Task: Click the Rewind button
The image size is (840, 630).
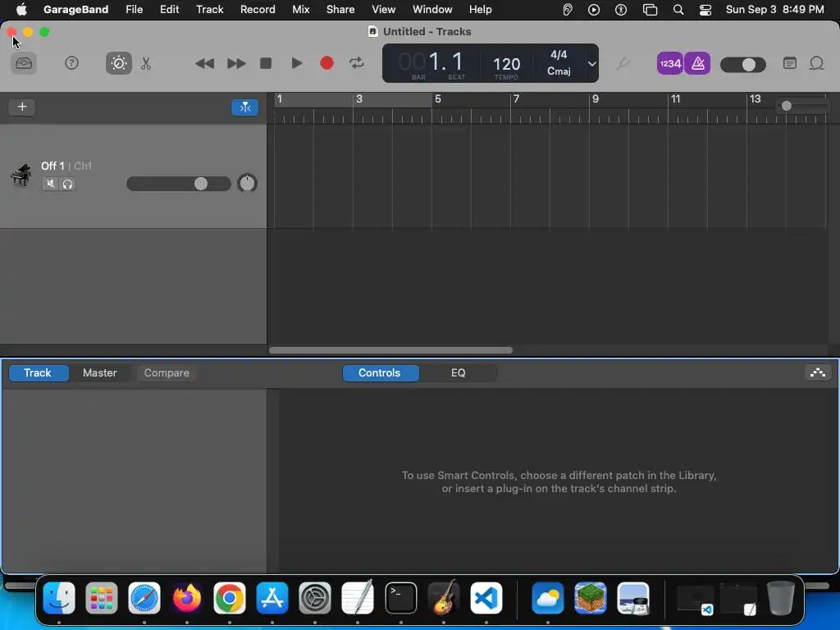Action: (x=204, y=64)
